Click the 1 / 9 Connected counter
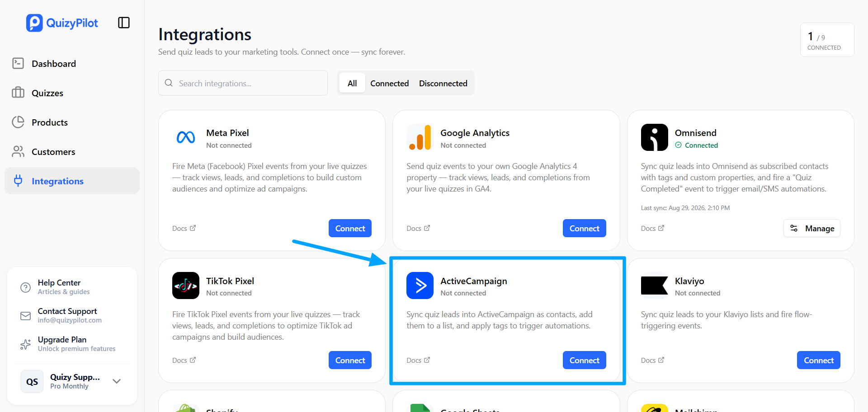 click(827, 40)
